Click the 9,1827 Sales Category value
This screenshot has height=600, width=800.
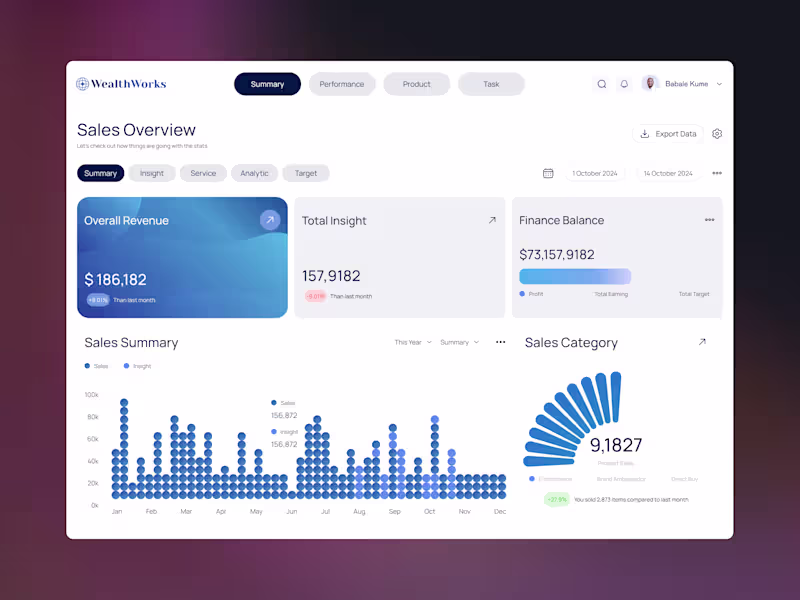point(616,445)
